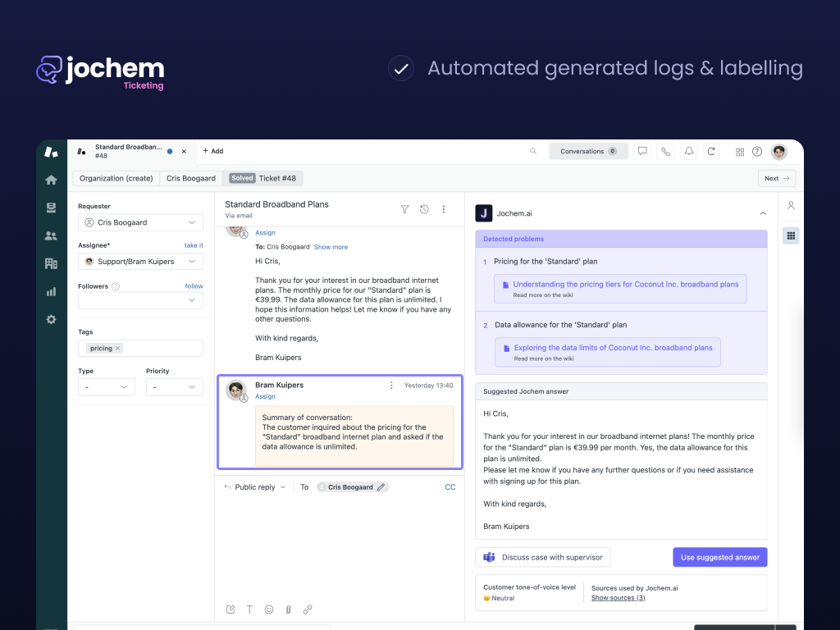Click Discuss case with supervisor button

point(543,557)
